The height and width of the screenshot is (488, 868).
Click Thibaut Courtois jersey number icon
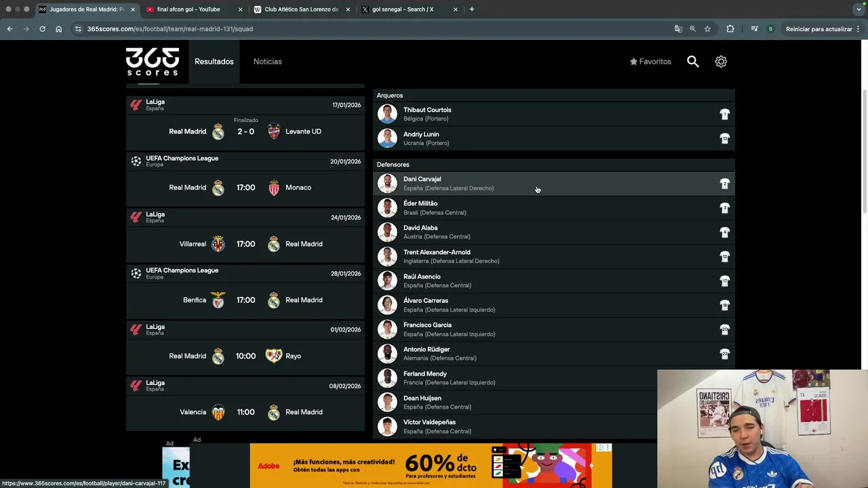(x=724, y=114)
